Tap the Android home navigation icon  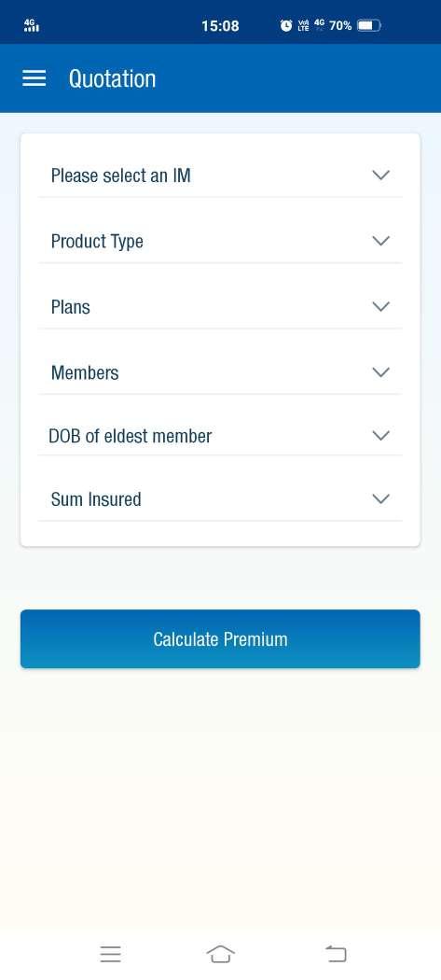220,954
